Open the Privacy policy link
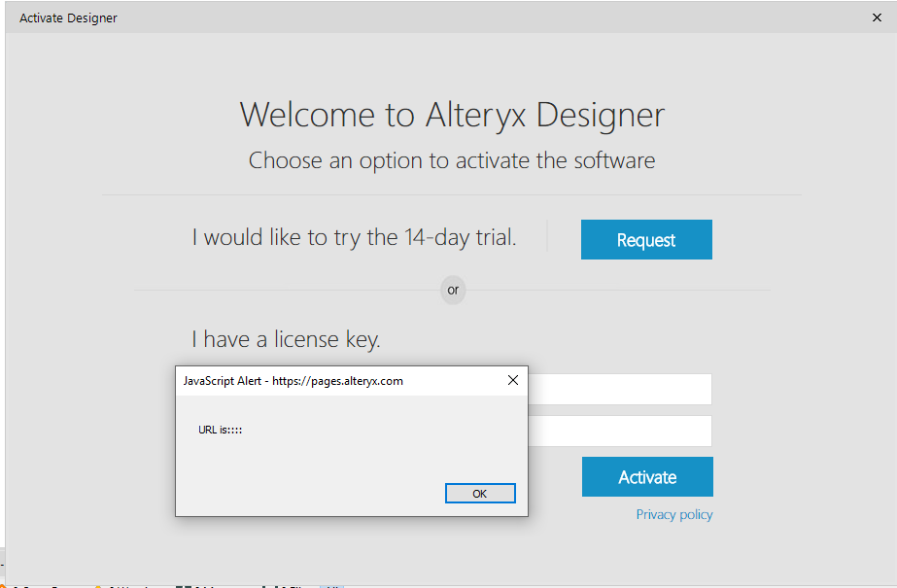The width and height of the screenshot is (897, 588). [x=674, y=515]
